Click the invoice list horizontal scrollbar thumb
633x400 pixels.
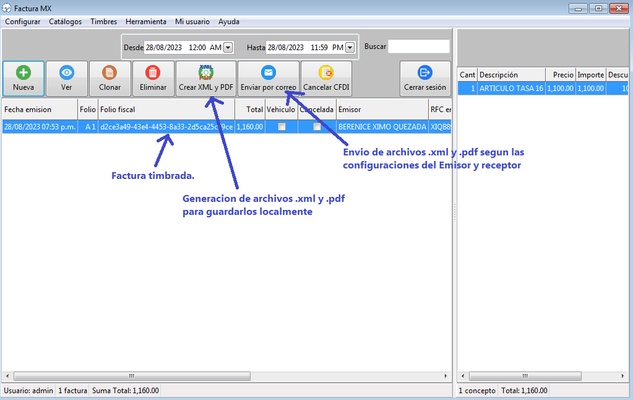pos(132,376)
